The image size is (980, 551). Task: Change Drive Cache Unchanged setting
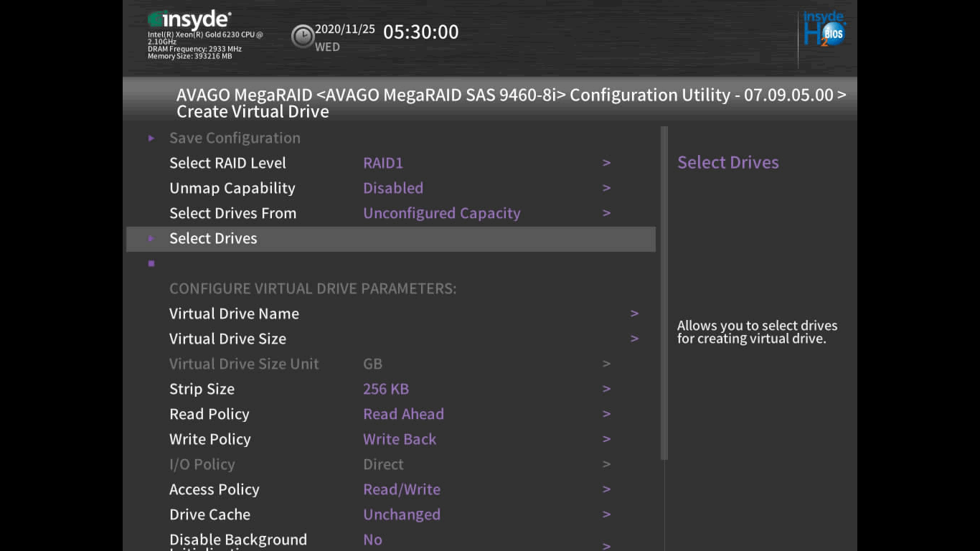click(401, 514)
